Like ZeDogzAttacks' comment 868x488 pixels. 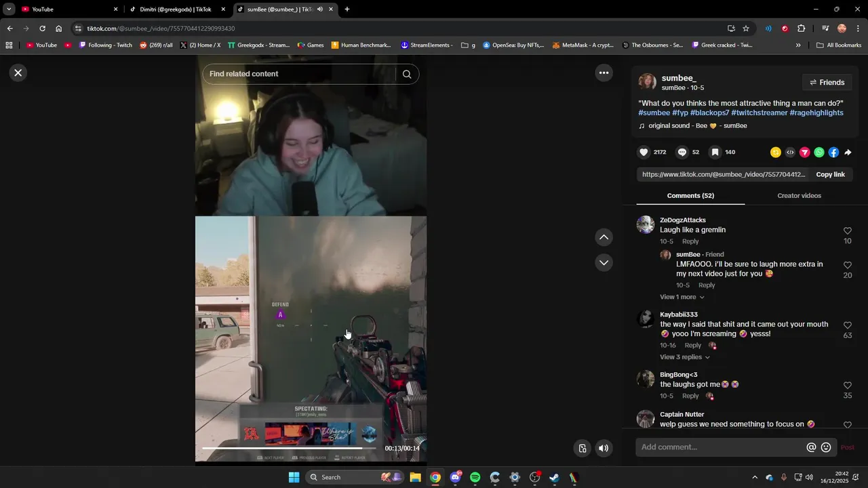(x=848, y=231)
